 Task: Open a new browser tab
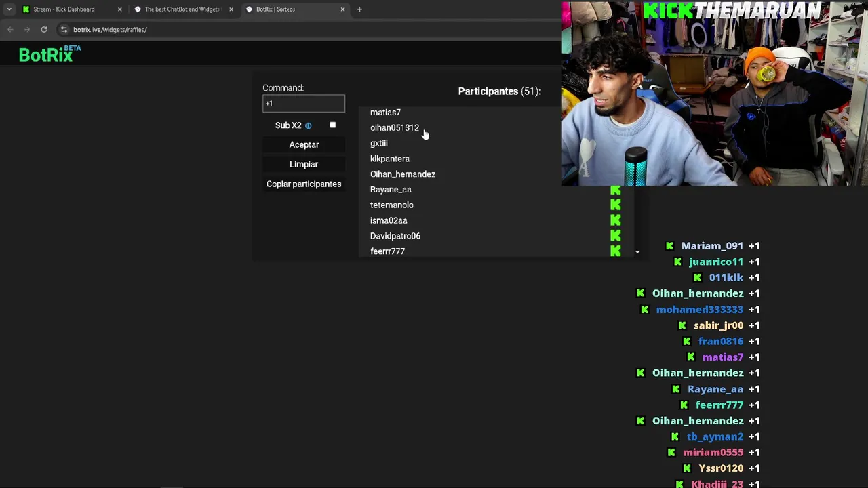click(359, 9)
